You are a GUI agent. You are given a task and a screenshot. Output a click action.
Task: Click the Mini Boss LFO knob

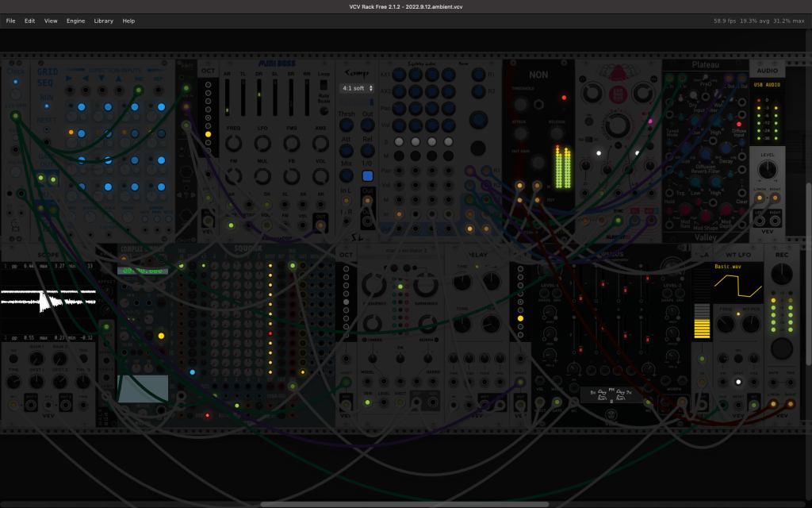click(262, 144)
